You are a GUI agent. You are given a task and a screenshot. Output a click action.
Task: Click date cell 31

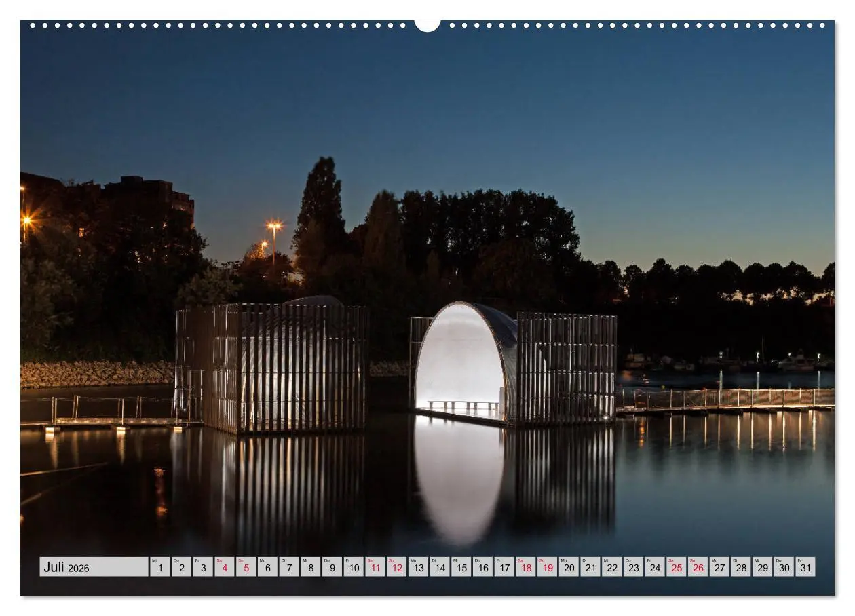(805, 567)
